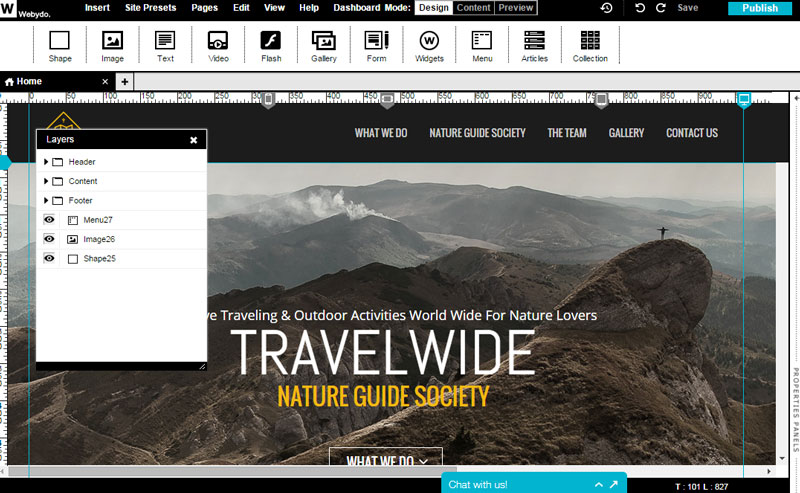Add a Text element

(165, 46)
